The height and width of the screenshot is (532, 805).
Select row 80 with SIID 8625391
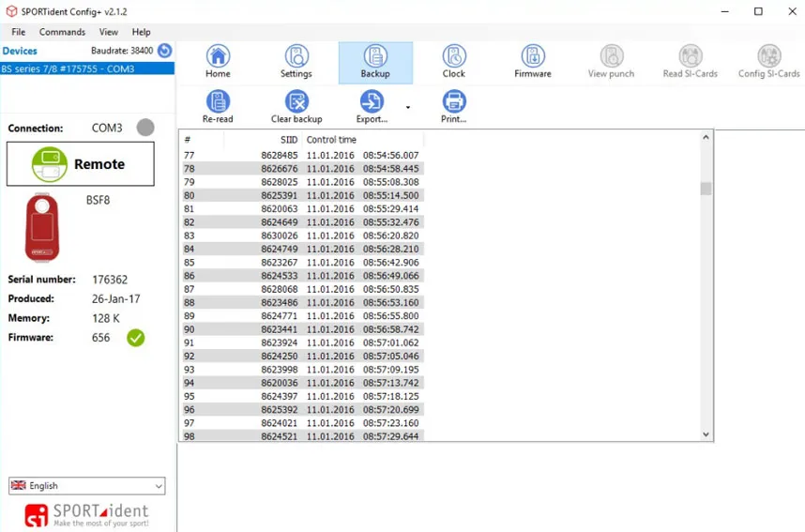[303, 195]
